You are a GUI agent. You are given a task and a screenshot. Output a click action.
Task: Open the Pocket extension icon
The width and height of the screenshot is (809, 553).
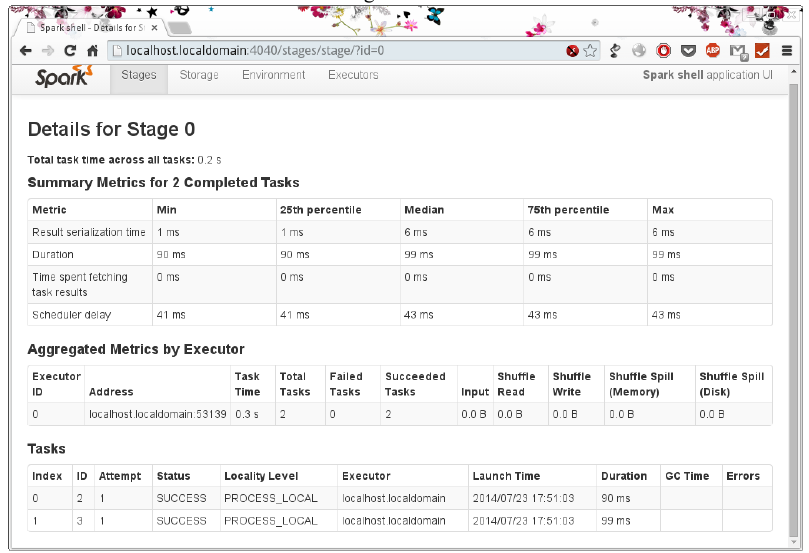tap(688, 51)
